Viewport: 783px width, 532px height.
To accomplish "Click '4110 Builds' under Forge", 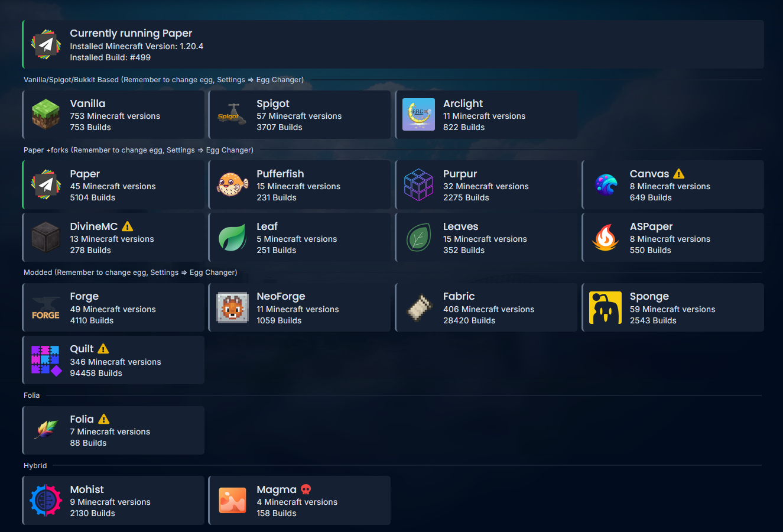I will tap(92, 320).
